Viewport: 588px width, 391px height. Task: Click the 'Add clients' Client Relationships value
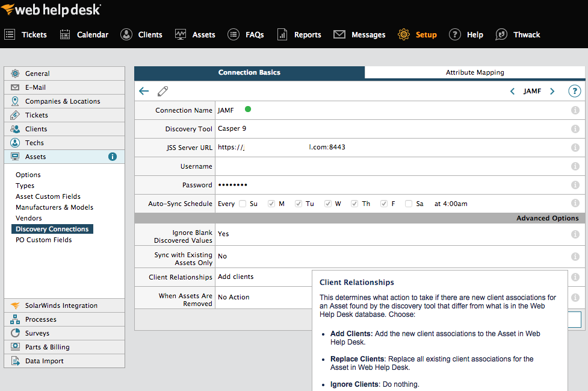(x=235, y=277)
